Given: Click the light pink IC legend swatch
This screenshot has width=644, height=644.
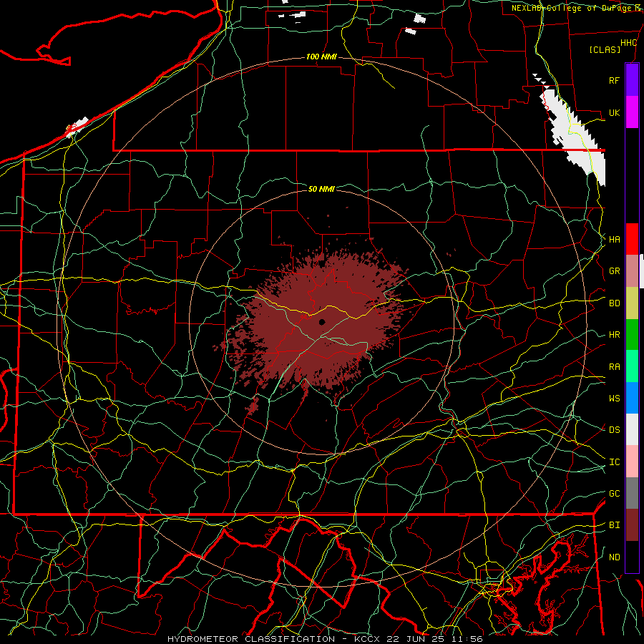Looking at the screenshot, I should tap(632, 462).
